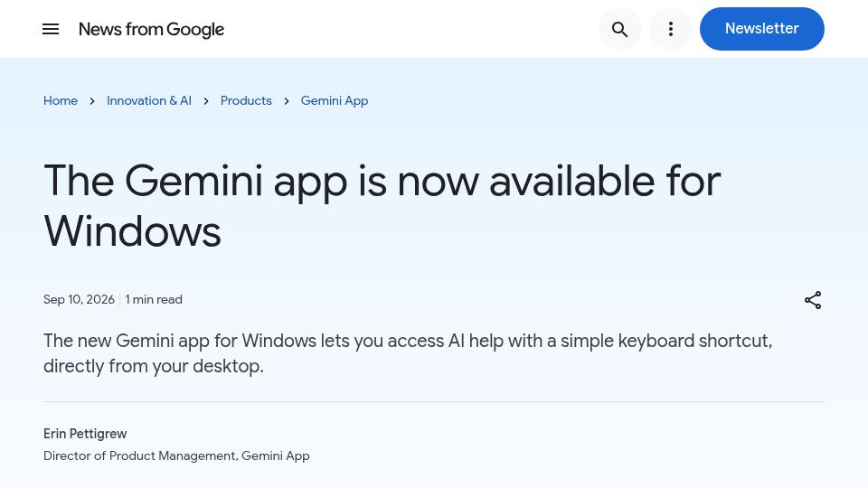
Task: Open the Innovation & AI breadcrumb
Action: tap(149, 100)
